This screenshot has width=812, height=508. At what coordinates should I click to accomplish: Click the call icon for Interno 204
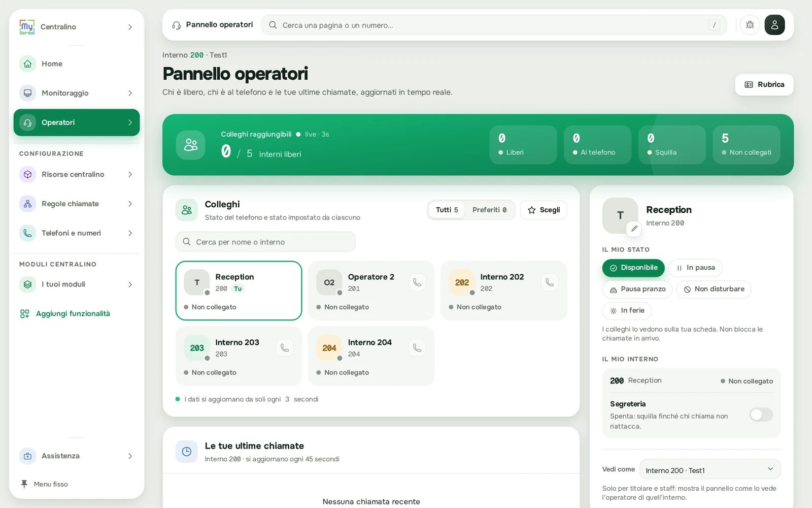pos(417,348)
